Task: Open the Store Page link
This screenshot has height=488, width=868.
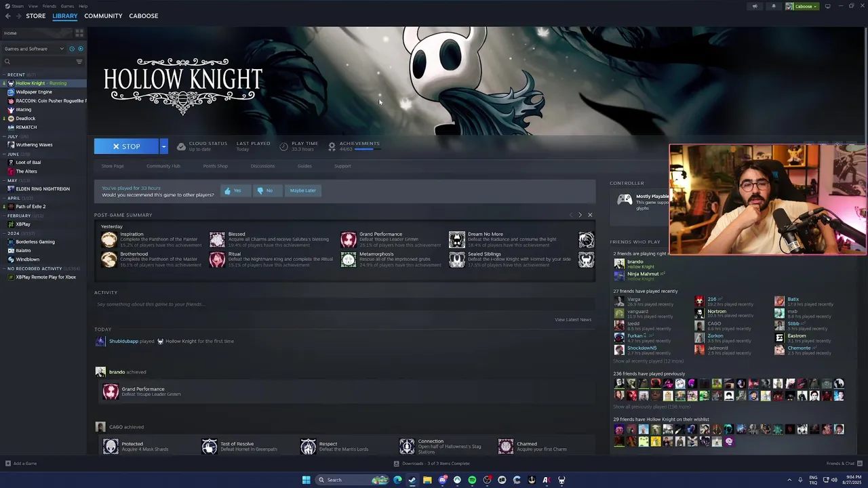Action: [x=113, y=166]
